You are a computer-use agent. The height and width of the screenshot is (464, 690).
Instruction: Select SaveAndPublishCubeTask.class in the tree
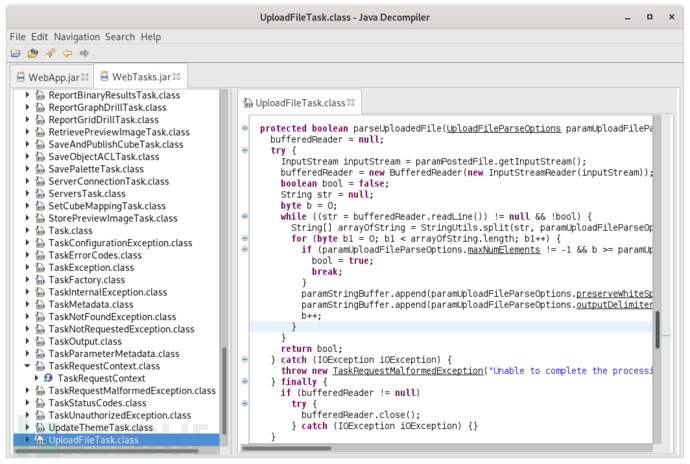(x=116, y=144)
